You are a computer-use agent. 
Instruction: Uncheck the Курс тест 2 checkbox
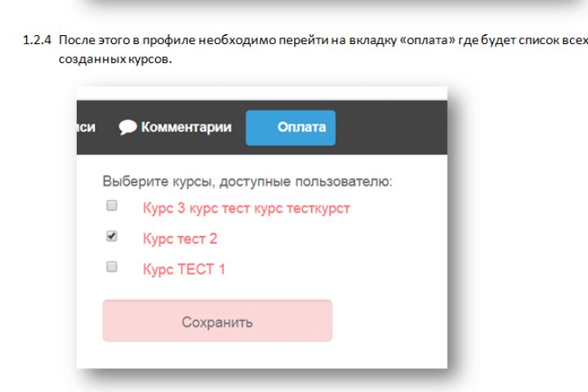(x=113, y=237)
